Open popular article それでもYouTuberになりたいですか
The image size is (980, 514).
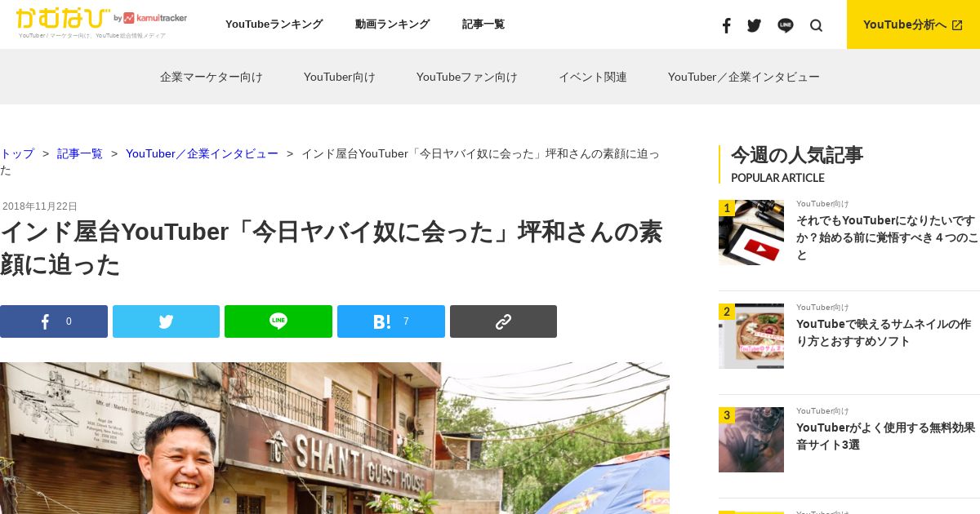[887, 237]
